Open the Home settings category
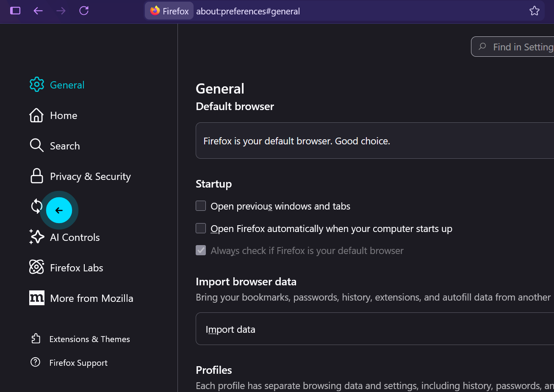This screenshot has height=392, width=554. tap(63, 116)
